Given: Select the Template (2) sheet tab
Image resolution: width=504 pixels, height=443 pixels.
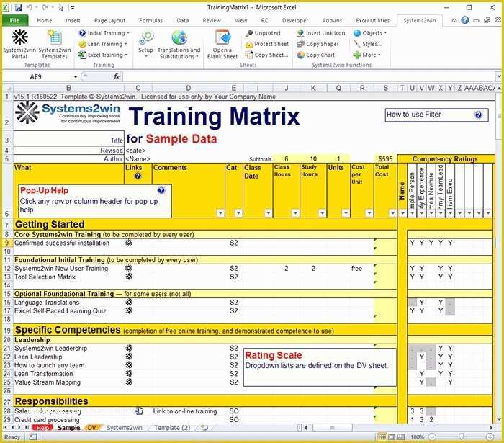Looking at the screenshot, I should pyautogui.click(x=172, y=428).
